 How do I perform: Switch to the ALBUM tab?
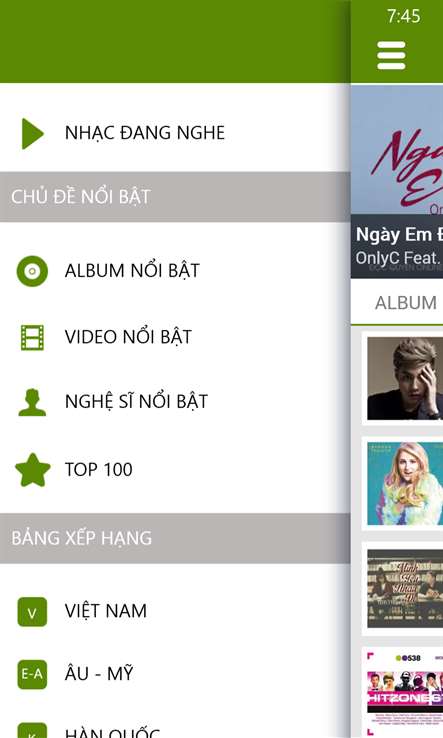[405, 303]
